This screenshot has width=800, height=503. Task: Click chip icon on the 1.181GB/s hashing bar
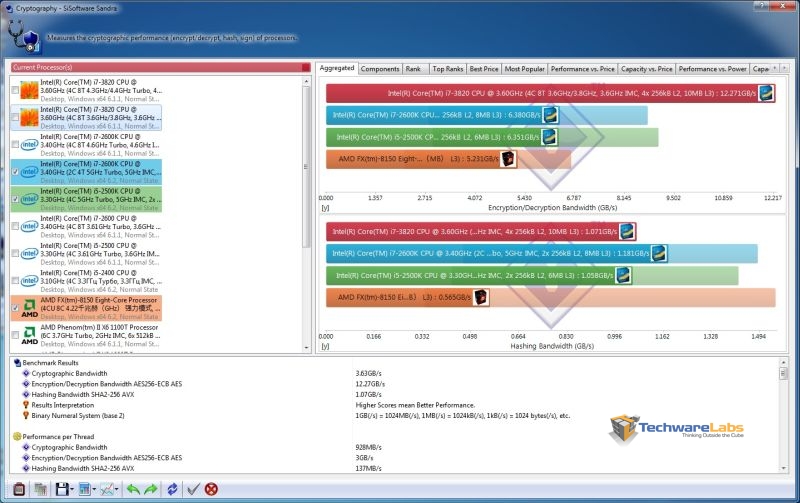pos(659,253)
